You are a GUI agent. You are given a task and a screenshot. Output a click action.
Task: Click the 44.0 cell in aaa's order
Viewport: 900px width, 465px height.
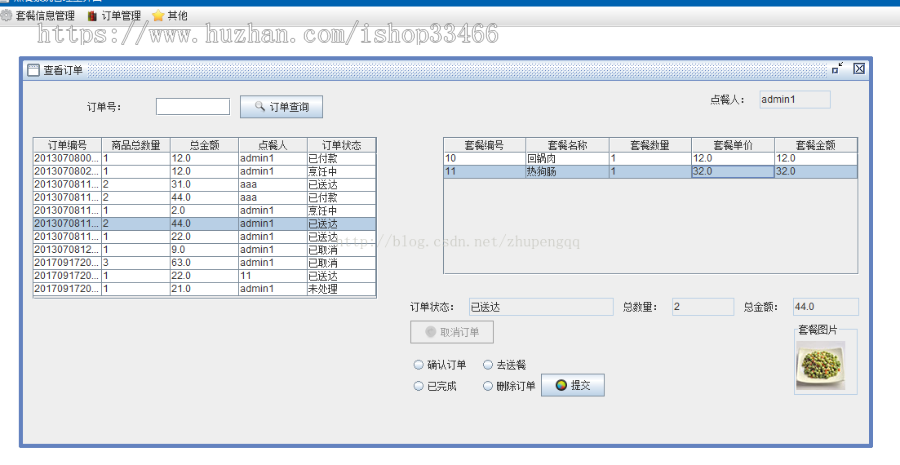[x=204, y=197]
